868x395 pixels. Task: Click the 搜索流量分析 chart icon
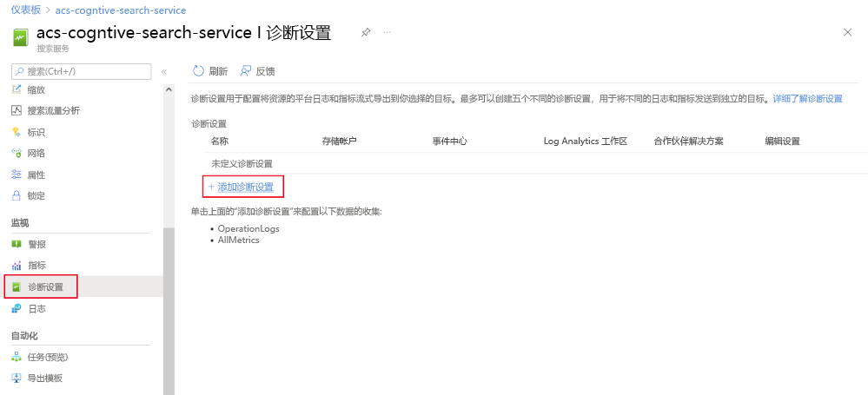point(17,110)
